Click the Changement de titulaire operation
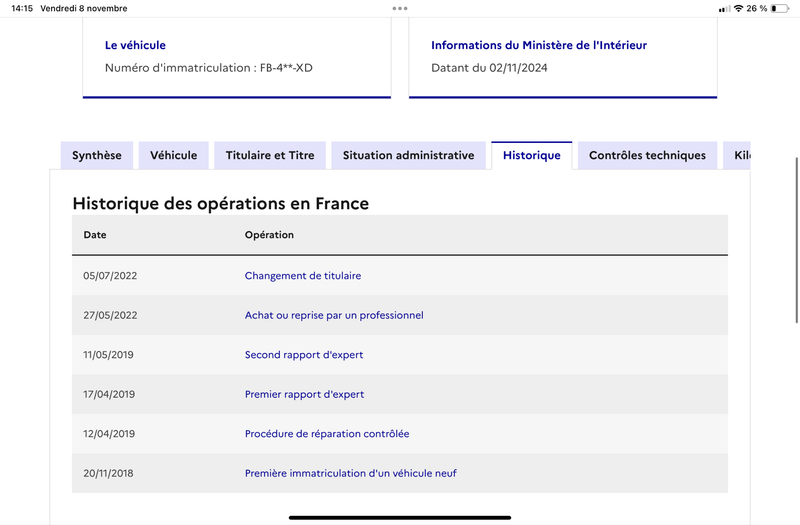The height and width of the screenshot is (525, 800). click(x=303, y=276)
